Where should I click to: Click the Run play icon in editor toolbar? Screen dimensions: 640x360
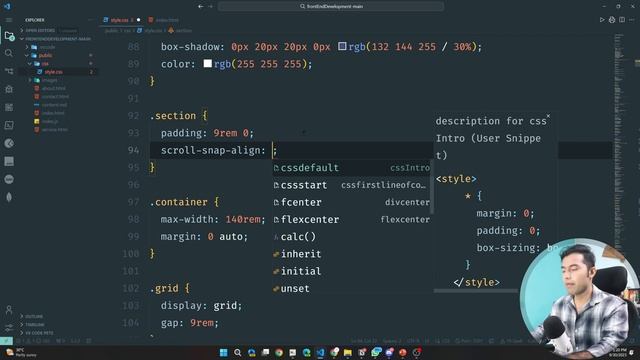[602, 20]
